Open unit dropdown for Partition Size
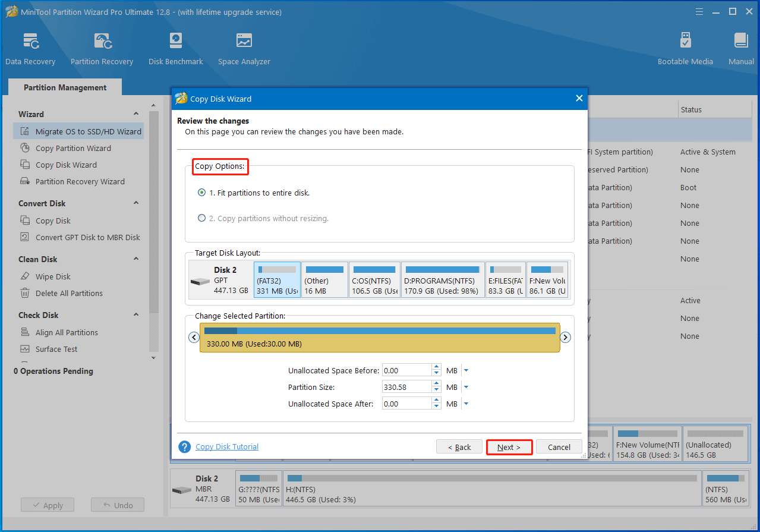Screen dimensions: 760x532 click(x=466, y=387)
